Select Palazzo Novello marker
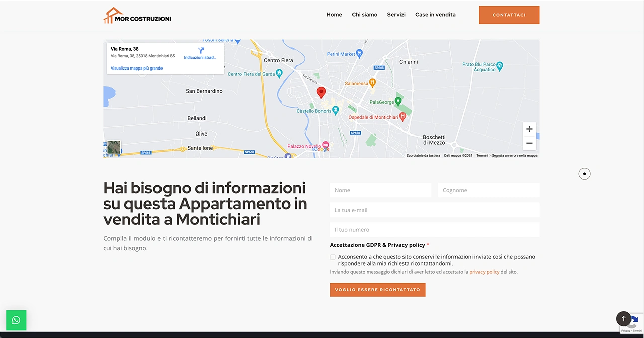Image resolution: width=644 pixels, height=338 pixels. pos(325,145)
